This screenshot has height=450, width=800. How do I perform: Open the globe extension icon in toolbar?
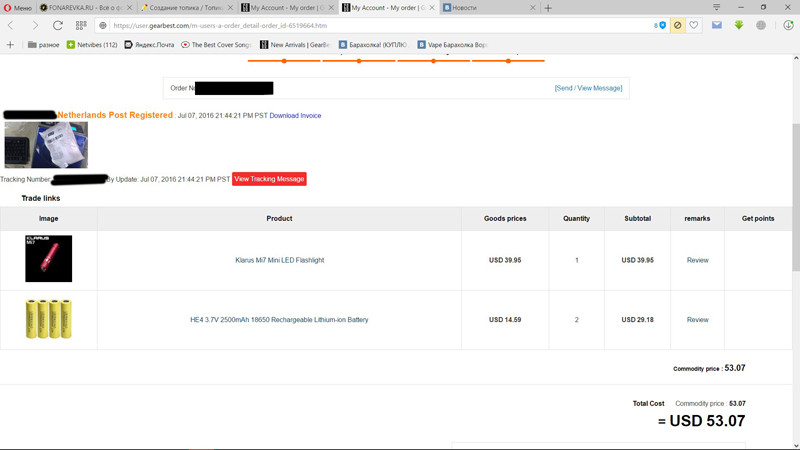click(x=761, y=25)
